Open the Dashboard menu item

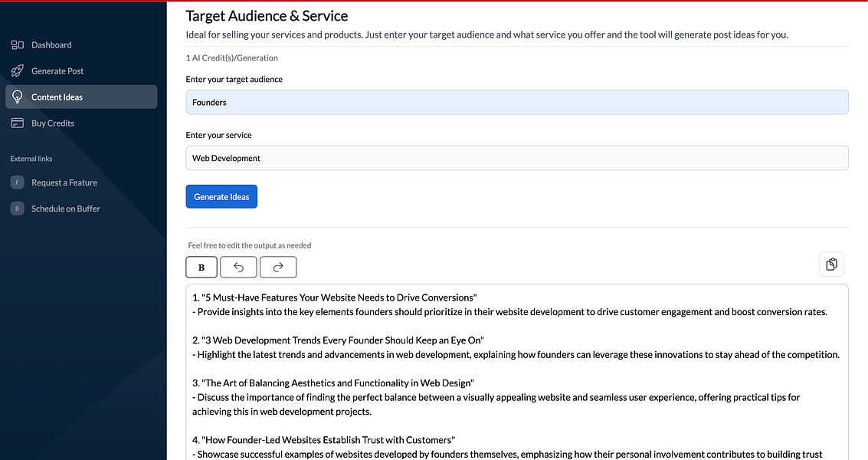pos(51,45)
